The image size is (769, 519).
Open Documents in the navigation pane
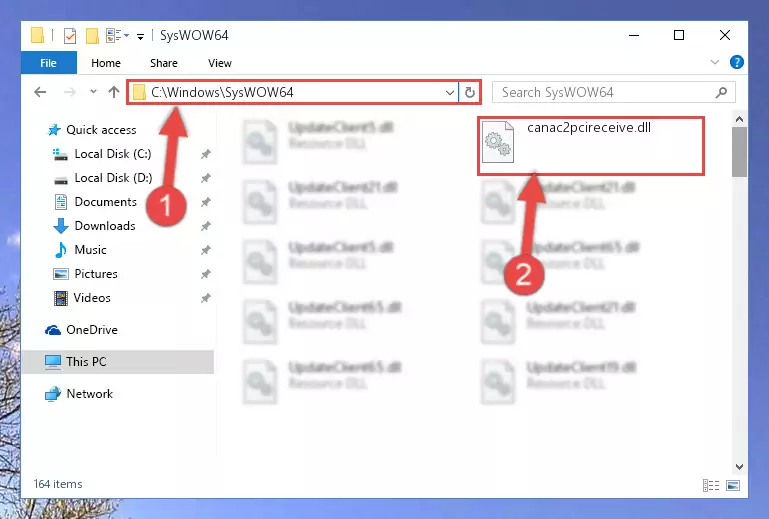(96, 202)
